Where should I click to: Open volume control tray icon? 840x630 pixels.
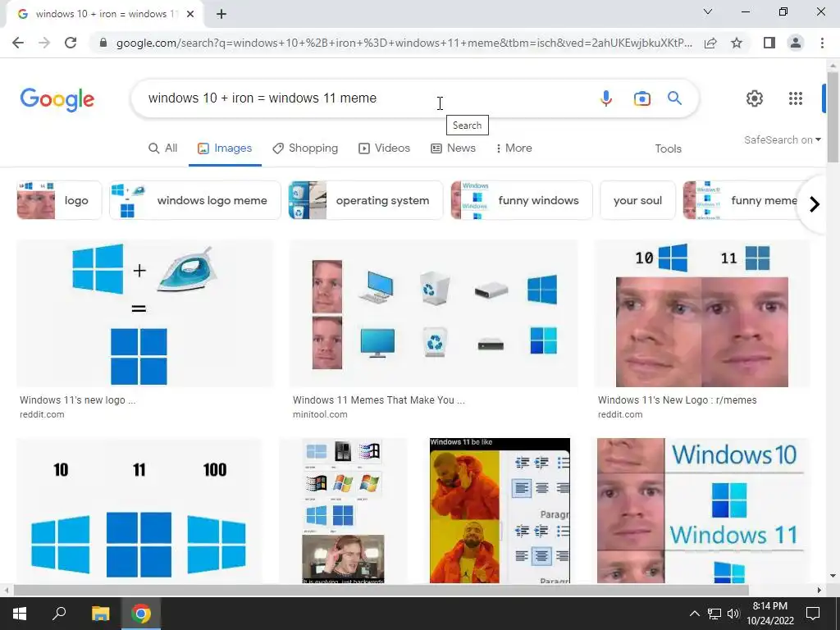(733, 614)
